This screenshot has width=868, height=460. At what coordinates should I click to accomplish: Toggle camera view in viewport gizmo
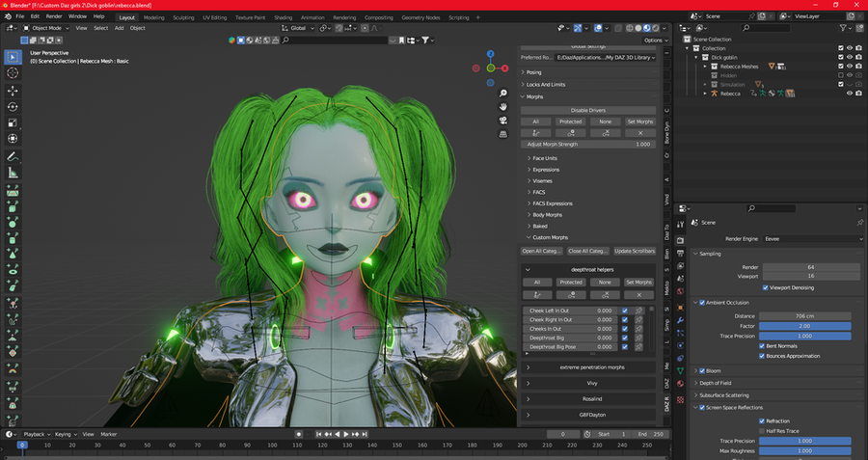(x=503, y=121)
